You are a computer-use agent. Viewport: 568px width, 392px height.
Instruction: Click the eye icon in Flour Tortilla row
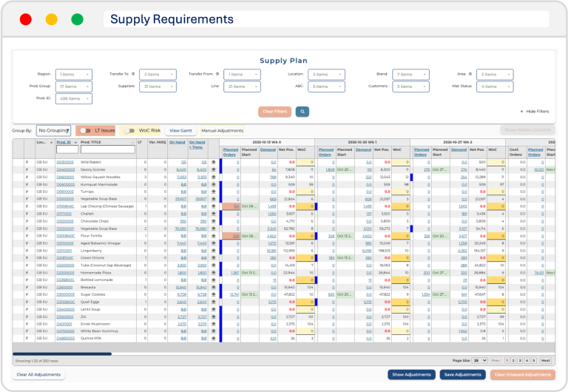pos(214,236)
